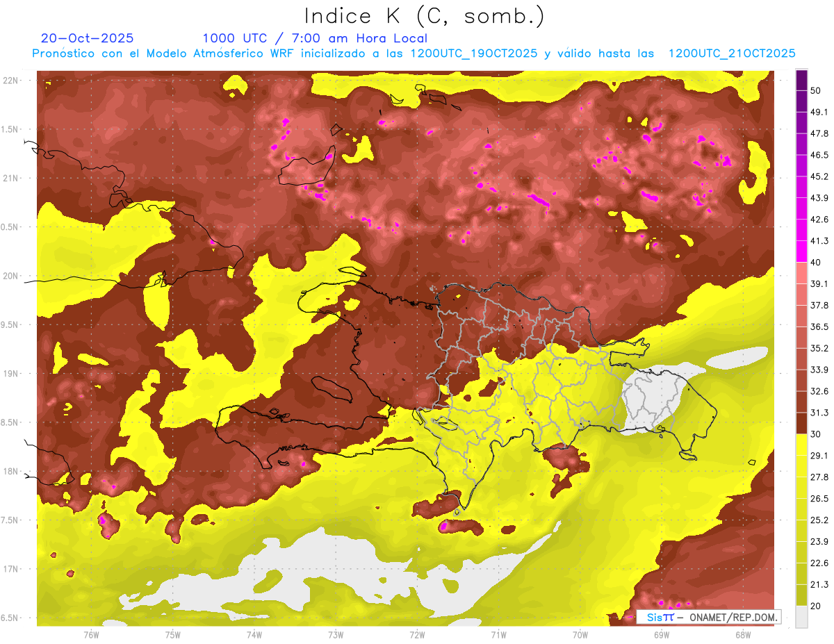
Task: Click the 76W longitude label
Action: pos(92,634)
